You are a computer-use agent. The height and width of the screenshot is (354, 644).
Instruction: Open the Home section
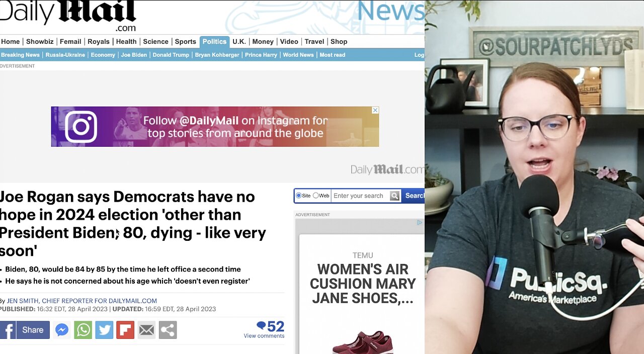pyautogui.click(x=10, y=42)
